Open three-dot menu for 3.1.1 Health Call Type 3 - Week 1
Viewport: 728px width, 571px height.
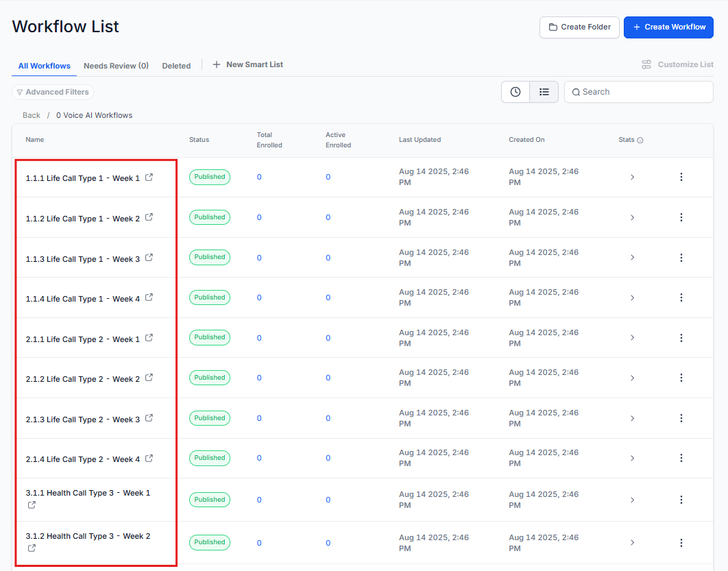click(681, 500)
